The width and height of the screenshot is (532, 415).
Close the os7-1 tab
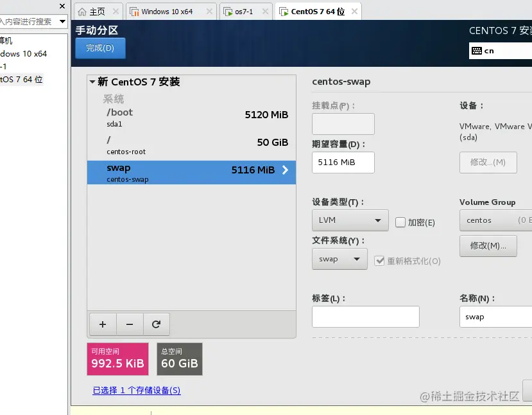pyautogui.click(x=265, y=12)
